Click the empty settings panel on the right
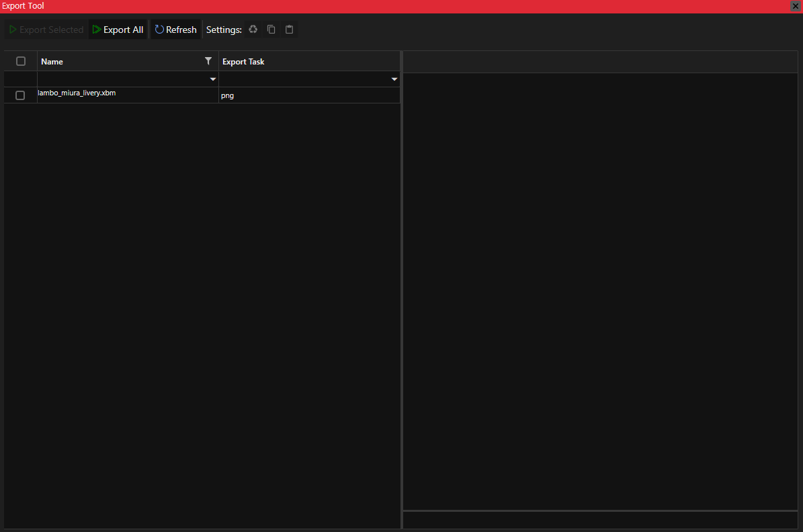 pyautogui.click(x=600, y=289)
